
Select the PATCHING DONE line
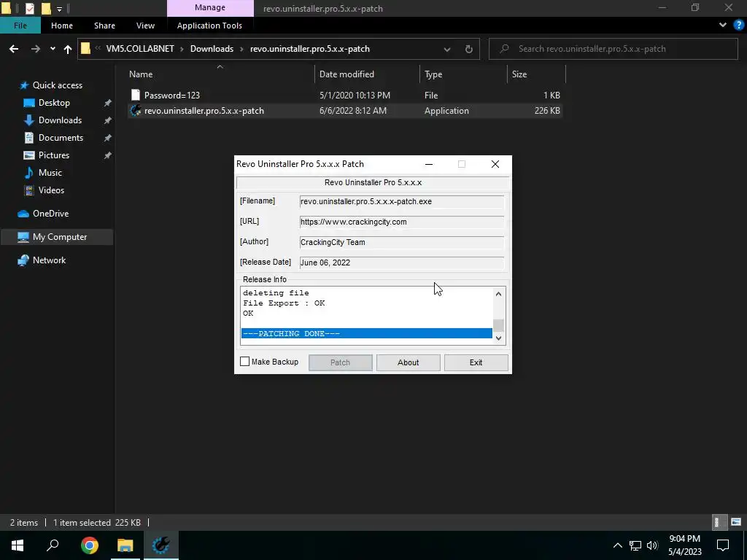pyautogui.click(x=366, y=333)
